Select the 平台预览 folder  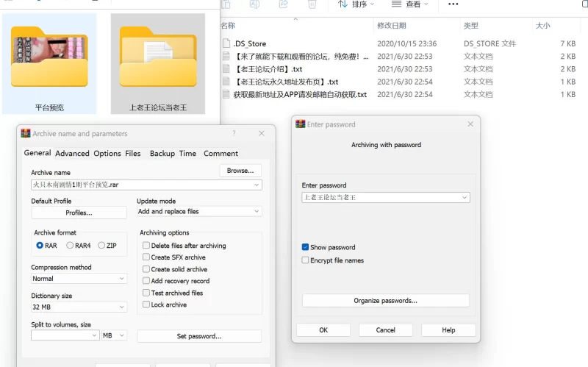pos(49,63)
